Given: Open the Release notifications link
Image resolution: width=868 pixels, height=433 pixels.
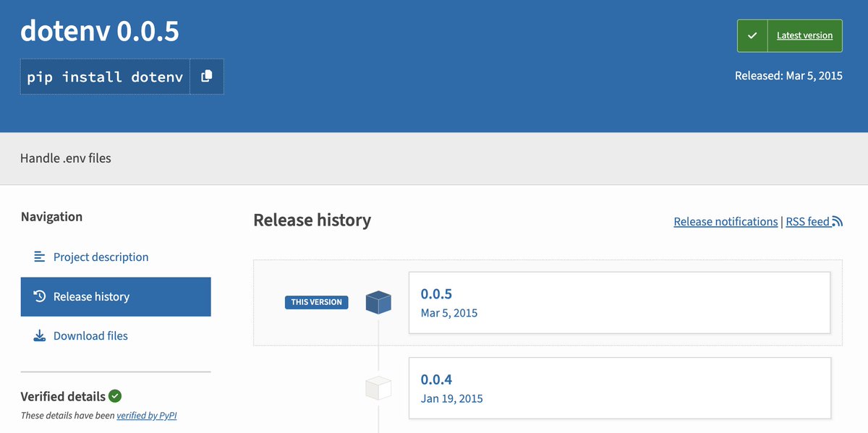Looking at the screenshot, I should (726, 222).
